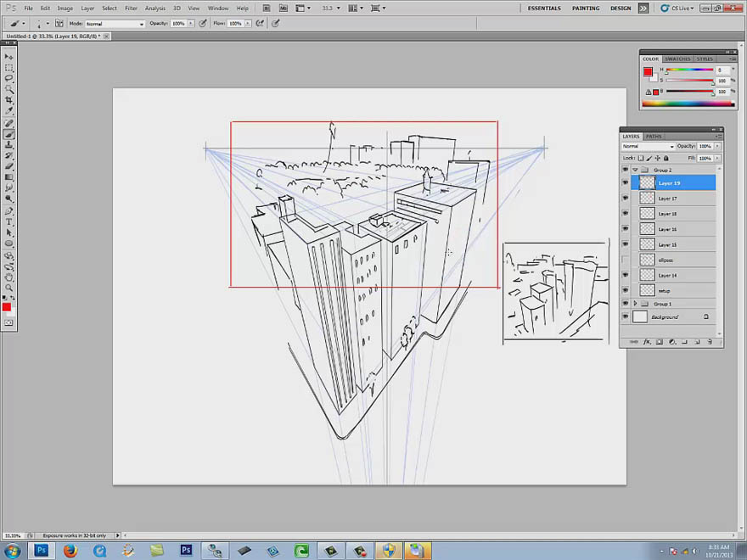
Task: Select the Spot Healing Brush tool
Action: (x=8, y=123)
